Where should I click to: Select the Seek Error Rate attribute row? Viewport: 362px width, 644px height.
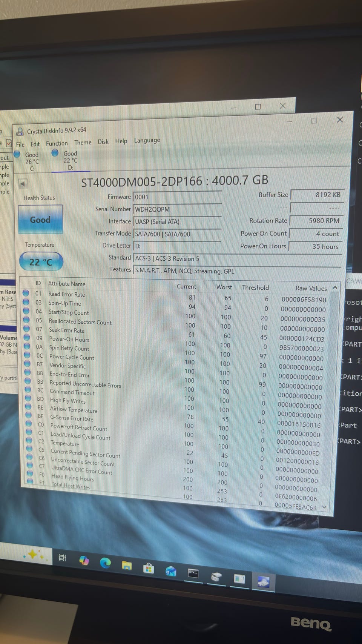[x=175, y=333]
